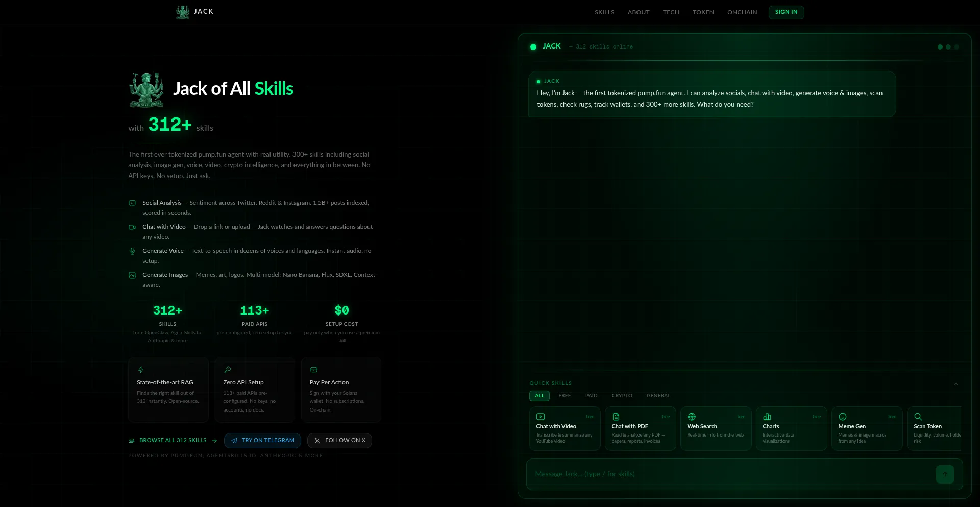Open the SKILLS nav item
Screen dimensions: 980x507
604,12
